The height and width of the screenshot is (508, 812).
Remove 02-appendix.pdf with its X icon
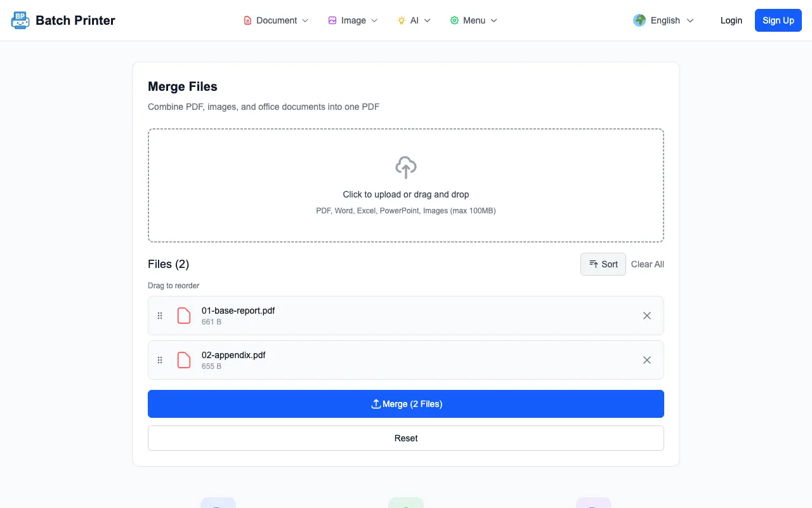tap(647, 360)
